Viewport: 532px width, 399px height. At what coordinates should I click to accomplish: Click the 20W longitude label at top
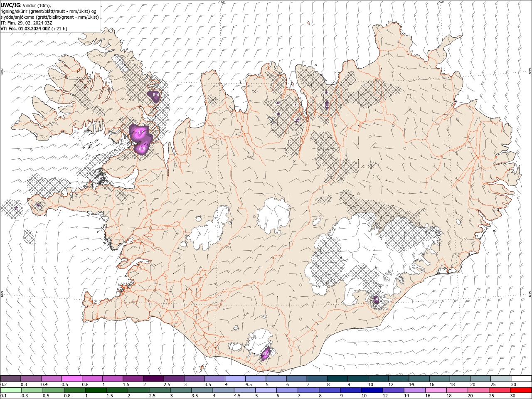221,2
